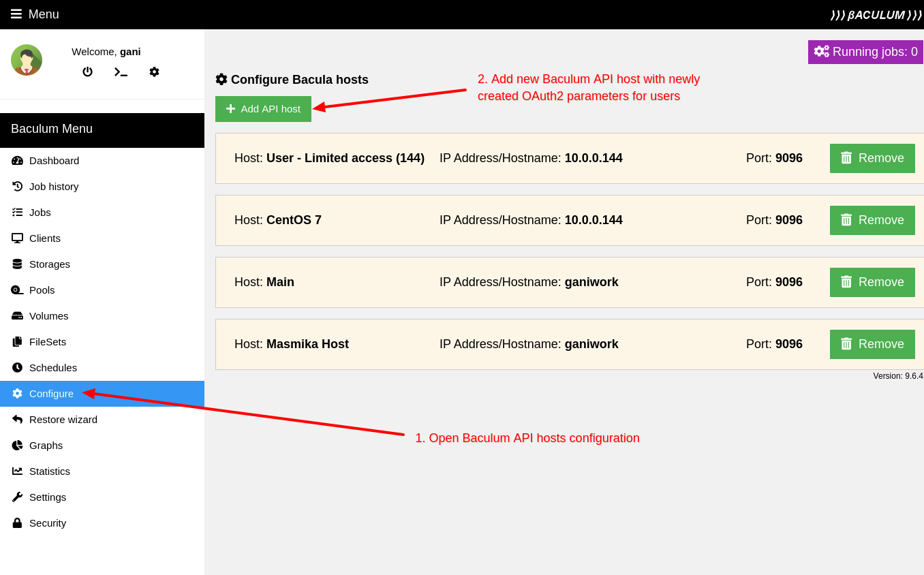Viewport: 924px width, 575px height.
Task: View the Statistics page
Action: click(x=102, y=471)
